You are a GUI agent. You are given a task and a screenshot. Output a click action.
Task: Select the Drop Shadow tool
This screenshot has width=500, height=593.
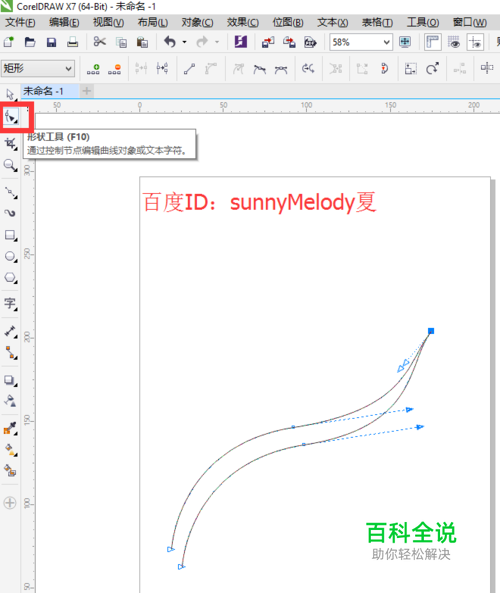click(x=10, y=380)
